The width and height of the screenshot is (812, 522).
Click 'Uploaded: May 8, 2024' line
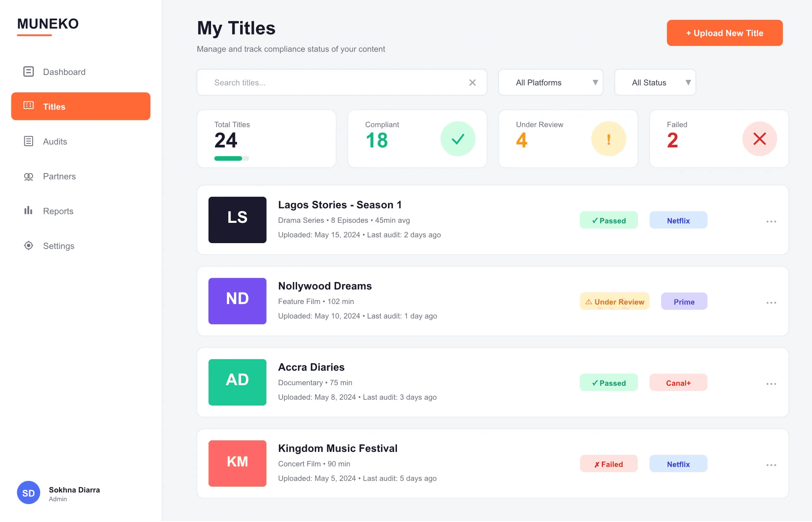[x=357, y=397]
